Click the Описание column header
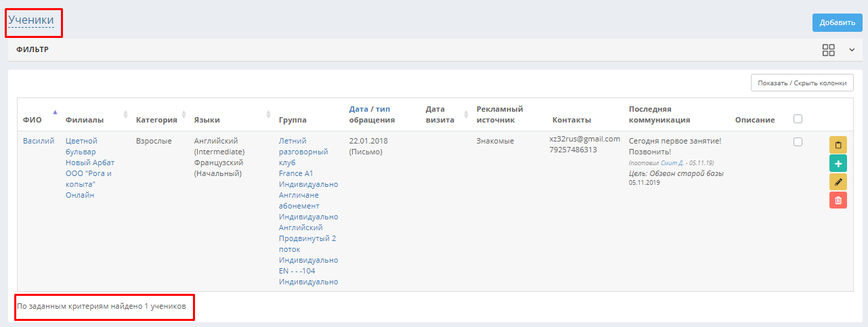The width and height of the screenshot is (868, 327). 755,120
